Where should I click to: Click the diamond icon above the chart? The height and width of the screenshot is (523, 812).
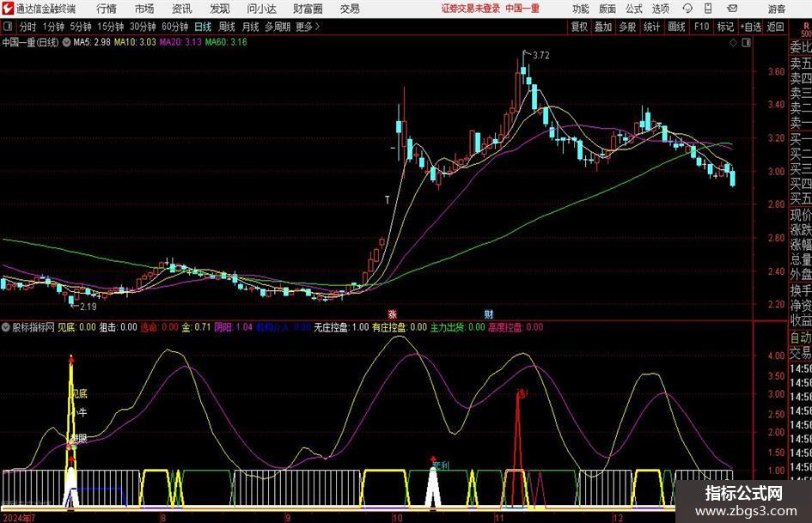733,43
